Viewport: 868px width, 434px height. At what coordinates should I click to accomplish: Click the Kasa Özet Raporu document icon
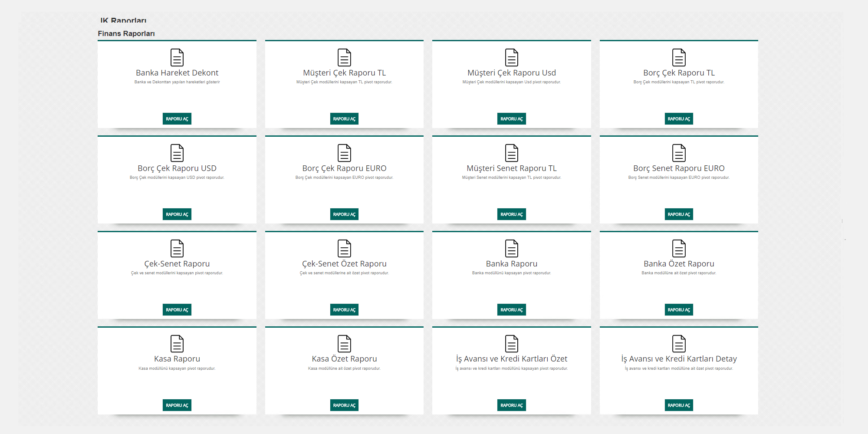[x=344, y=344]
